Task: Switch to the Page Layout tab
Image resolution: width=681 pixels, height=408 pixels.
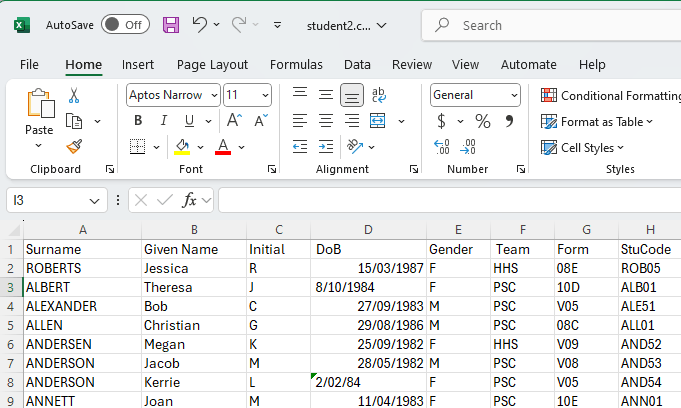Action: 212,65
